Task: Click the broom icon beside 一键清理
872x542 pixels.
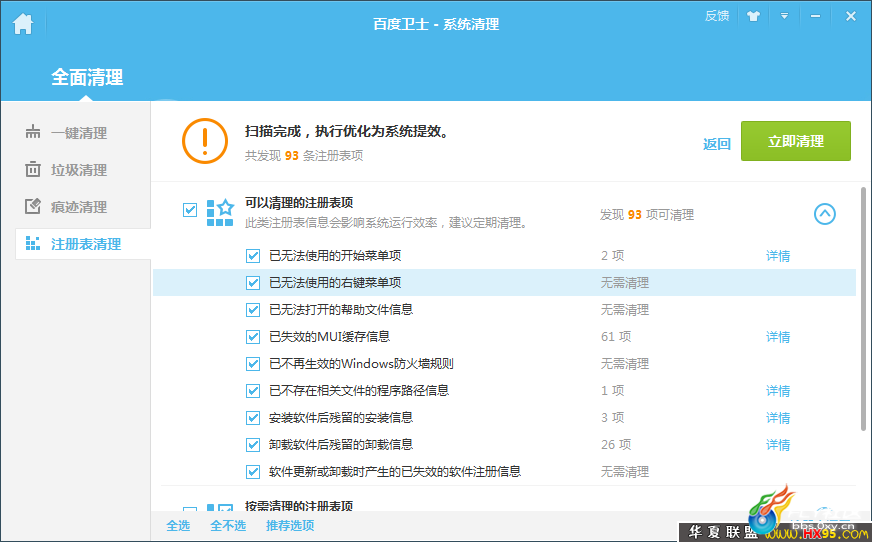Action: pos(33,132)
